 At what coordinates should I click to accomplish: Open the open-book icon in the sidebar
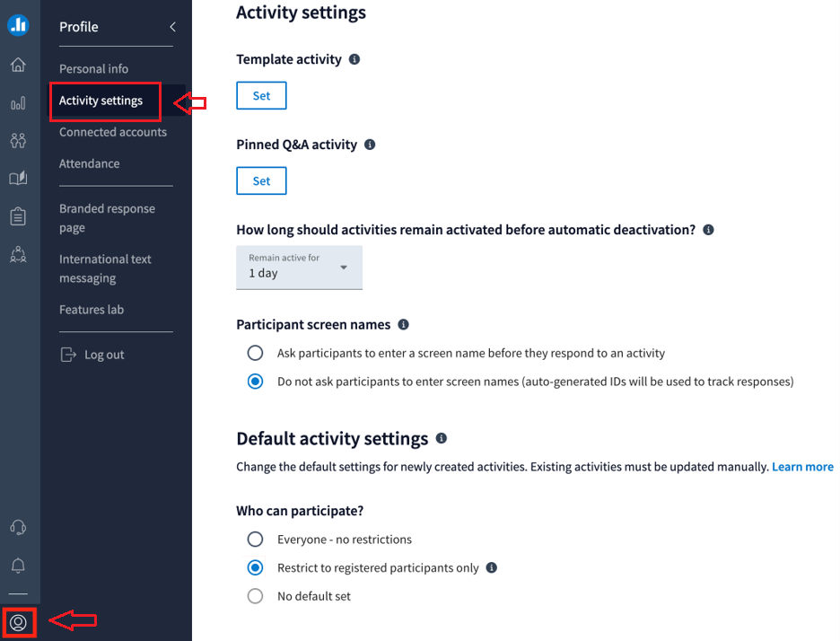pyautogui.click(x=18, y=178)
